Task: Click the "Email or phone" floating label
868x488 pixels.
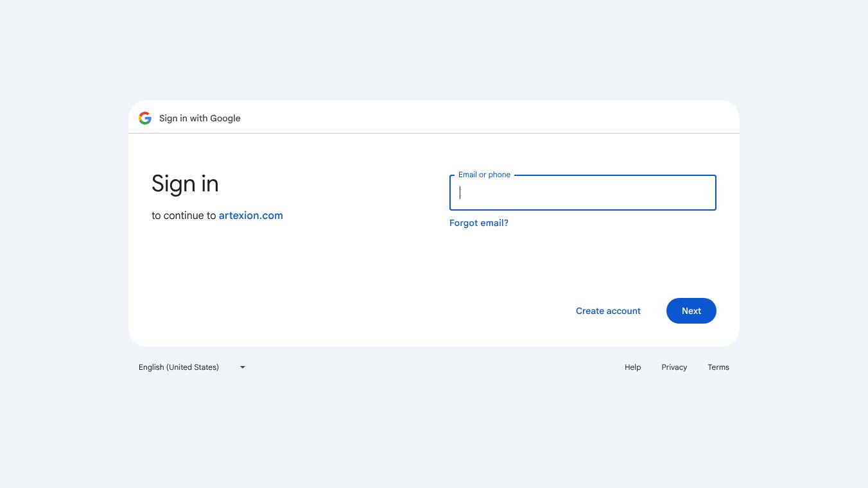Action: coord(484,175)
